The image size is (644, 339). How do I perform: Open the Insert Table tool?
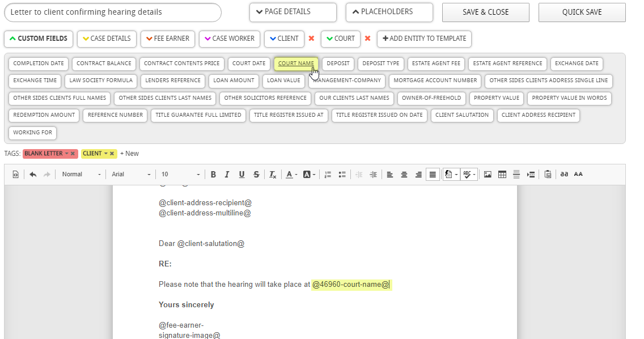pyautogui.click(x=502, y=174)
